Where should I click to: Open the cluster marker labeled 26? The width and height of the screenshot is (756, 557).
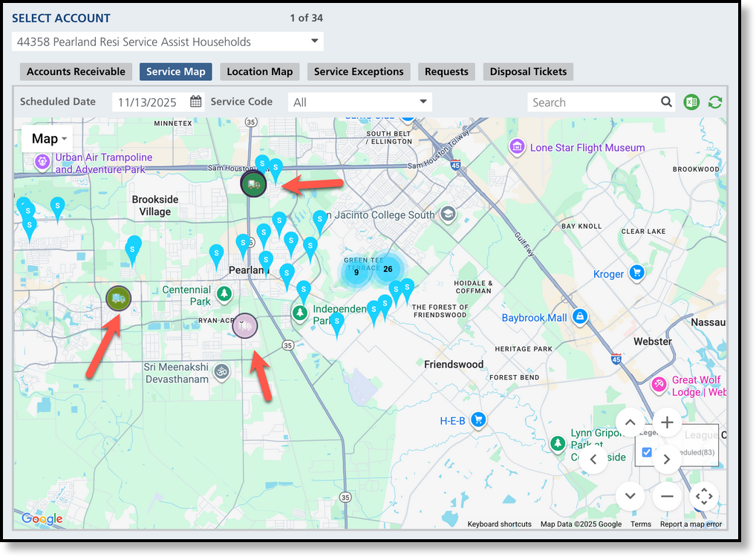388,269
